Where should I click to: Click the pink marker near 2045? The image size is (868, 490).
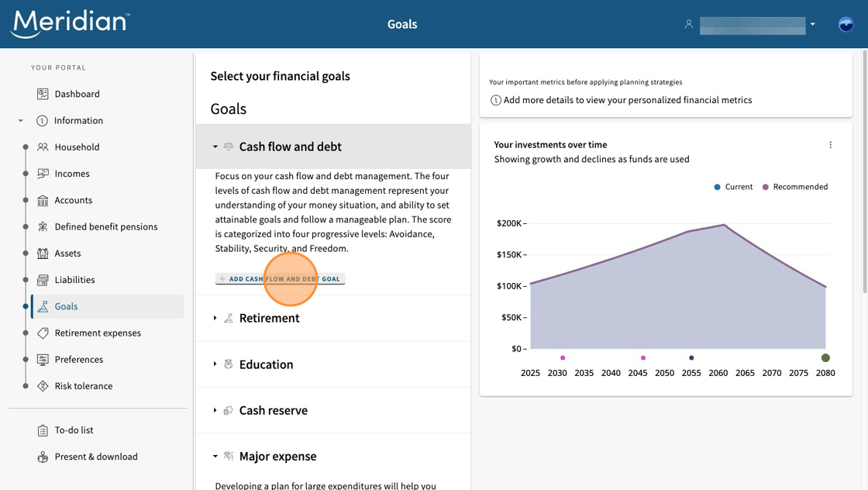(x=642, y=357)
